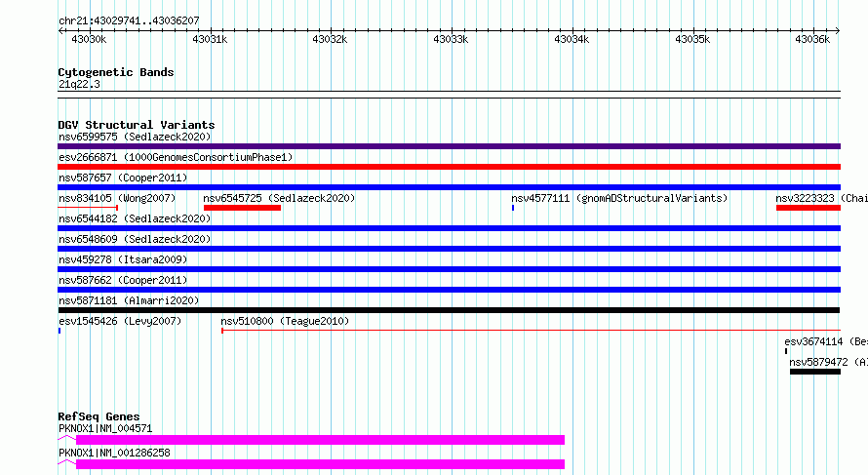Screen dimensions: 868x475
Task: Click the RefSeq Genes track title
Action: 99,416
